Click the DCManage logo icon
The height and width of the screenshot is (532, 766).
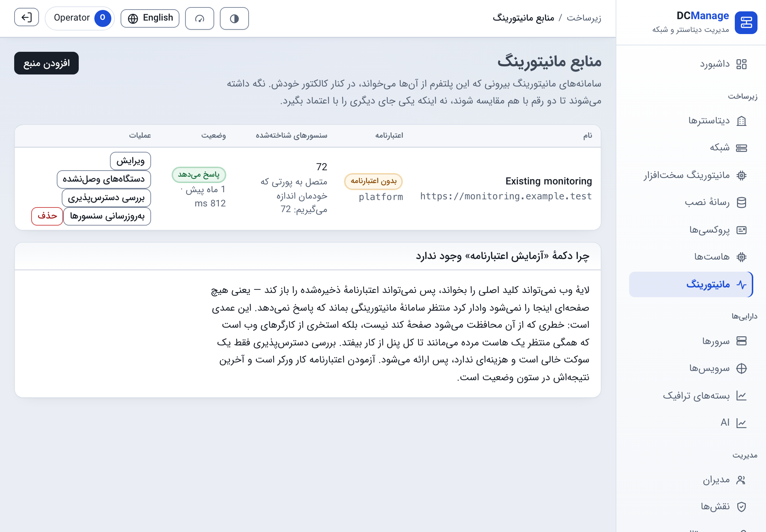(746, 23)
